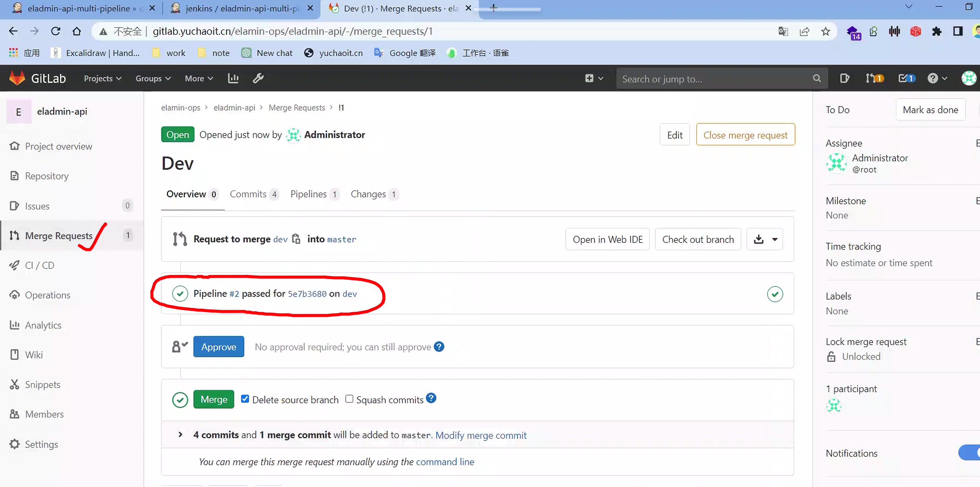Open the download patches dropdown arrow
The width and height of the screenshot is (980, 487).
(x=775, y=239)
